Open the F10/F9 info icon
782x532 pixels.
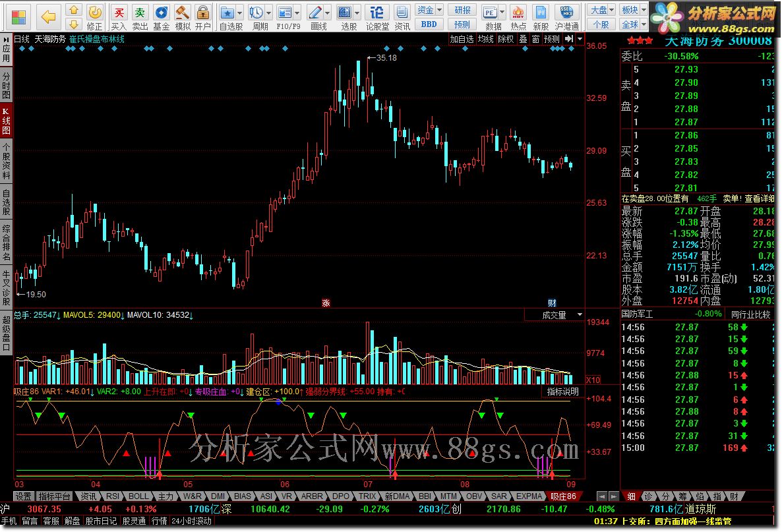pos(285,13)
